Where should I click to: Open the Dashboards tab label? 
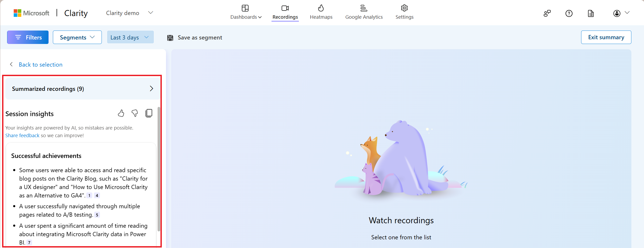click(244, 17)
